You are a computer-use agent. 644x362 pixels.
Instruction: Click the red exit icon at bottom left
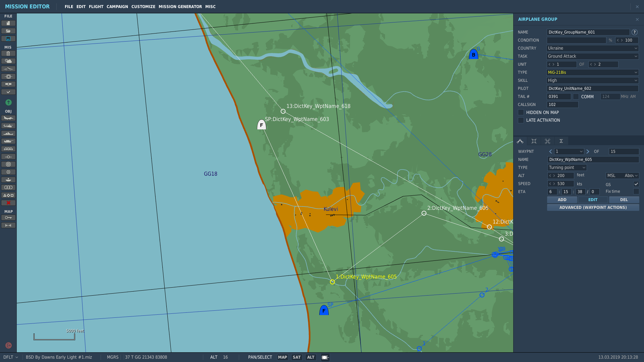point(9,345)
